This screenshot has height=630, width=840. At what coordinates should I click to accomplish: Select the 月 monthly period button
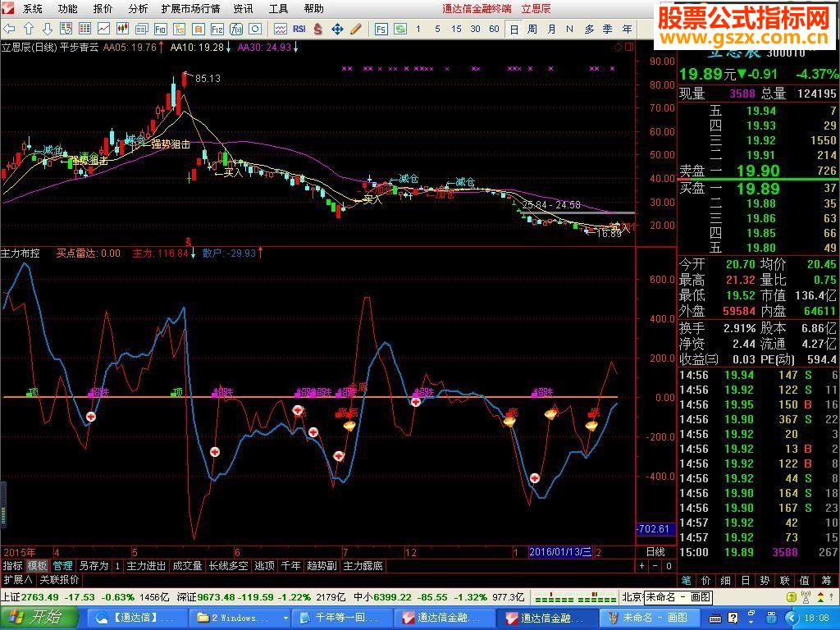(551, 29)
